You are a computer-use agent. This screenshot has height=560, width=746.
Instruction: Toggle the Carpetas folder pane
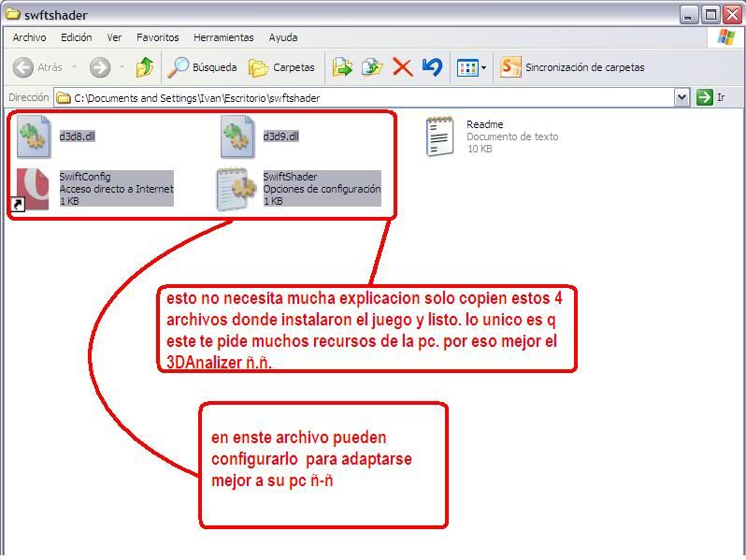(x=281, y=67)
